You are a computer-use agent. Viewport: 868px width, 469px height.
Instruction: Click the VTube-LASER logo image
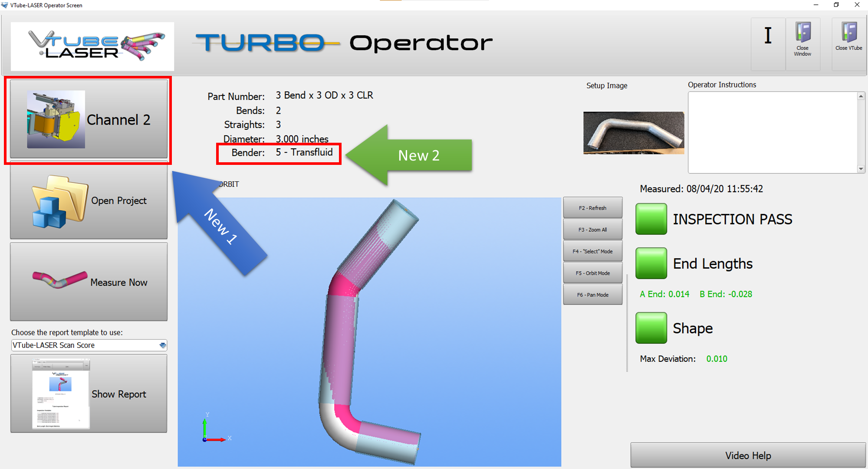92,46
